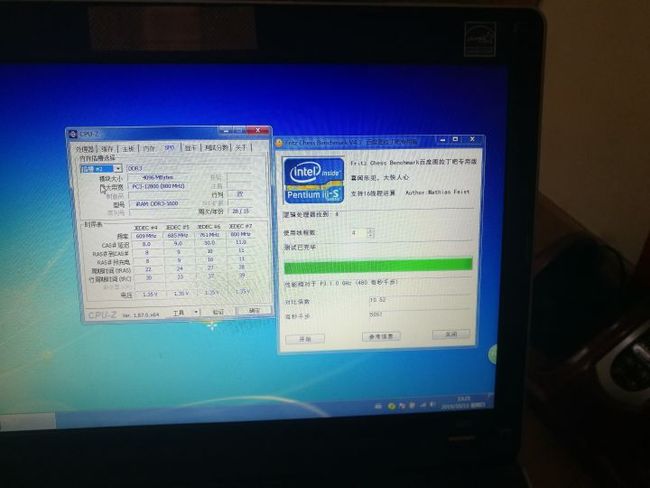
Task: Click the CPU-Z version text at bottom
Action: coord(141,315)
